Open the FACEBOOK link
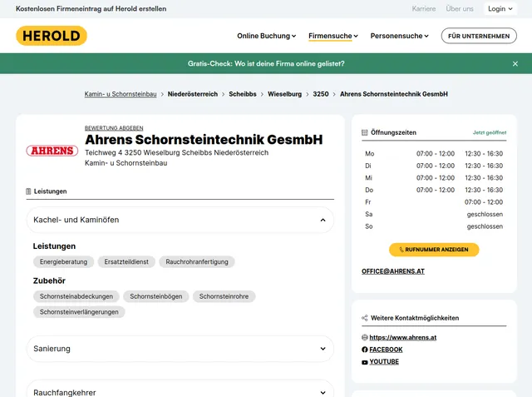Image resolution: width=532 pixels, height=397 pixels. pos(386,350)
